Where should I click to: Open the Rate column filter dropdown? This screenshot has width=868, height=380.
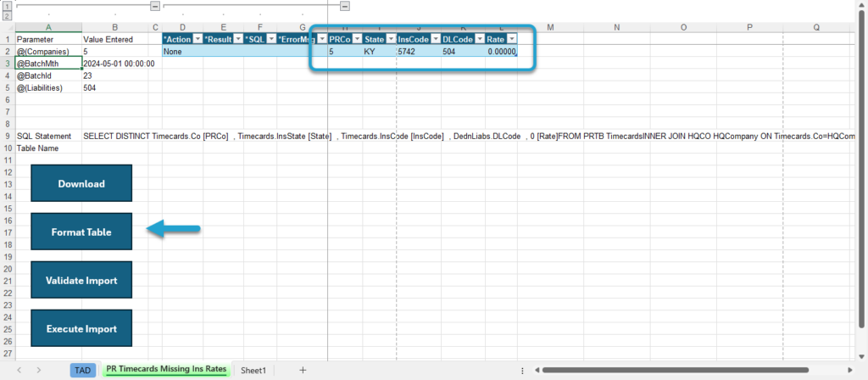pyautogui.click(x=512, y=39)
